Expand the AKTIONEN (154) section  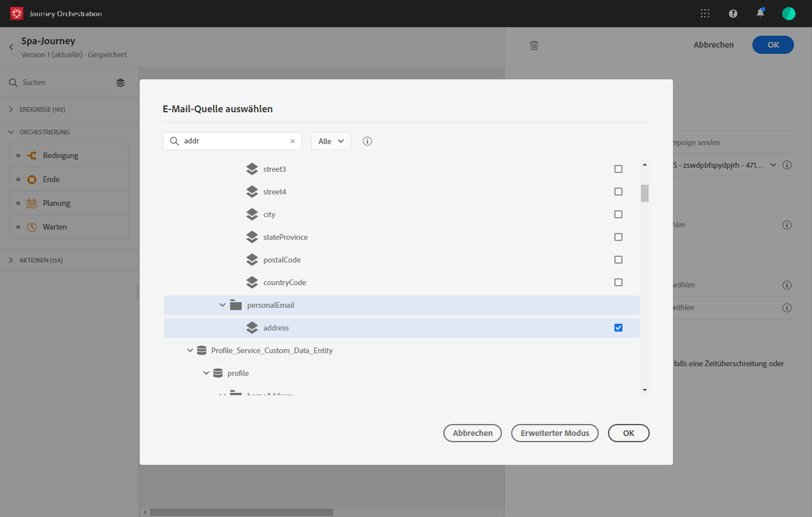tap(11, 260)
